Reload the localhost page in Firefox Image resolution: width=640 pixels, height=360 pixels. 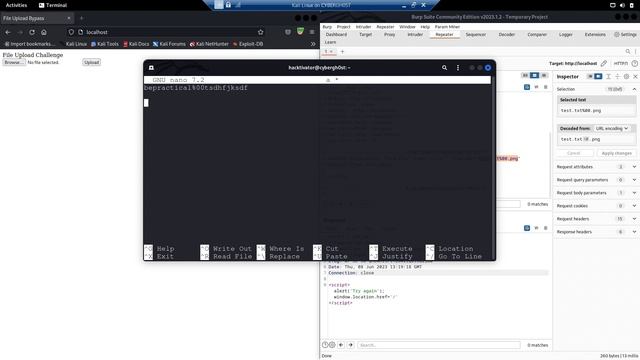click(32, 32)
